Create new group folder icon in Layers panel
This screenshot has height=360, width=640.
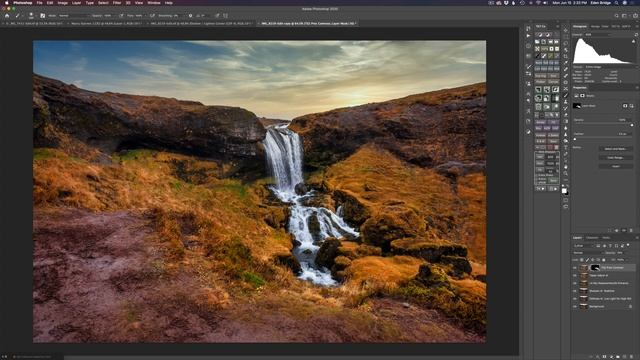[618, 356]
